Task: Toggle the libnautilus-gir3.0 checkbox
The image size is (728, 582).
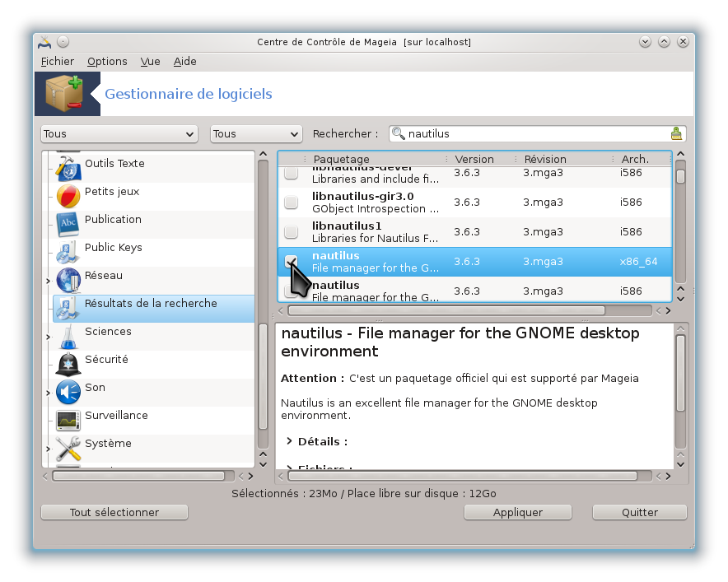Action: click(x=291, y=203)
